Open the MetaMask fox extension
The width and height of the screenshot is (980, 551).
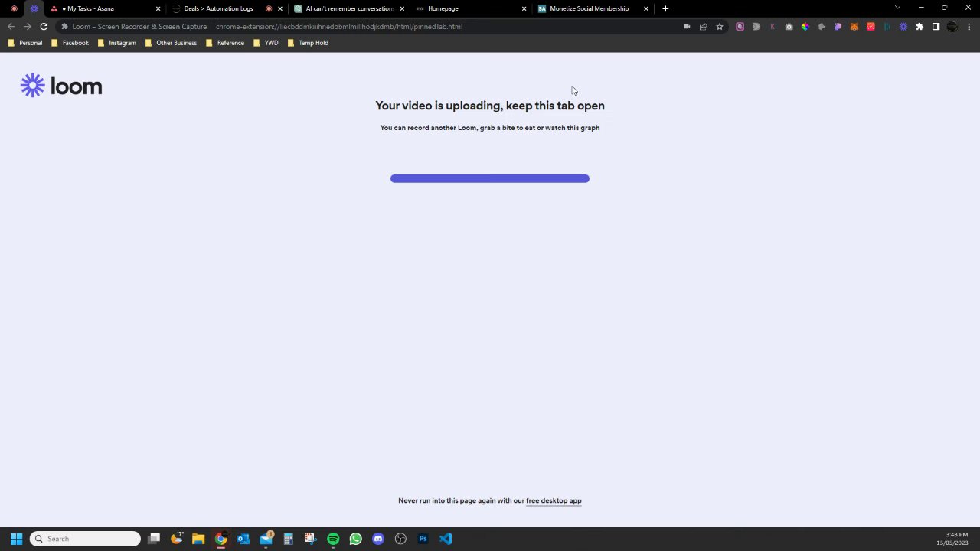[854, 27]
